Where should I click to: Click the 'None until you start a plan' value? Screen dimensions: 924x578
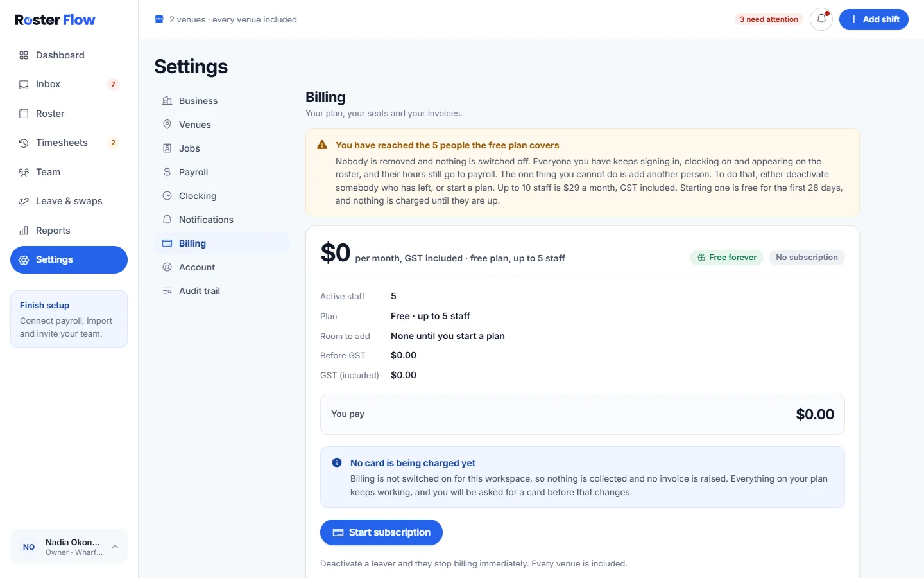448,336
